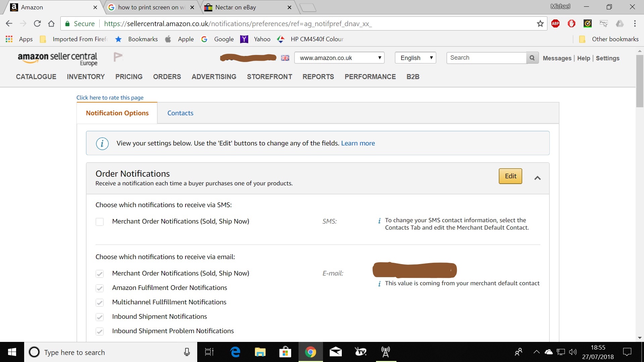Toggle Inbound Shipment Problem Notifications checkbox

(100, 331)
